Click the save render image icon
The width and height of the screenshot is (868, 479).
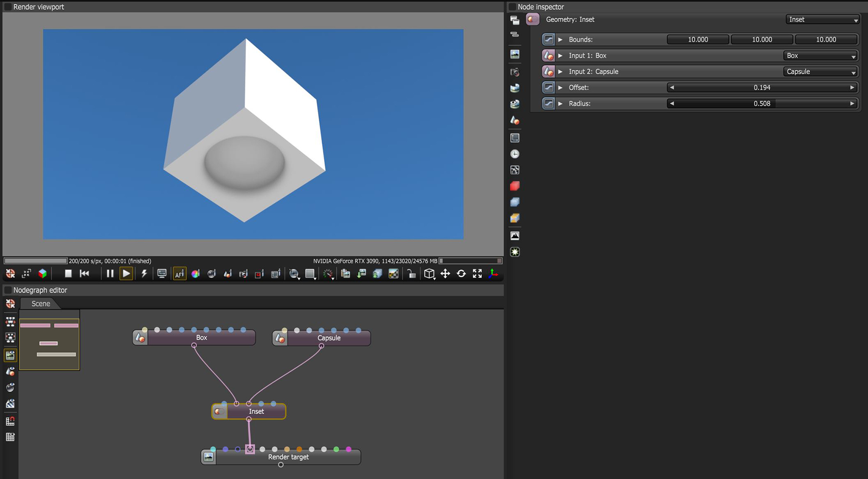(x=361, y=274)
